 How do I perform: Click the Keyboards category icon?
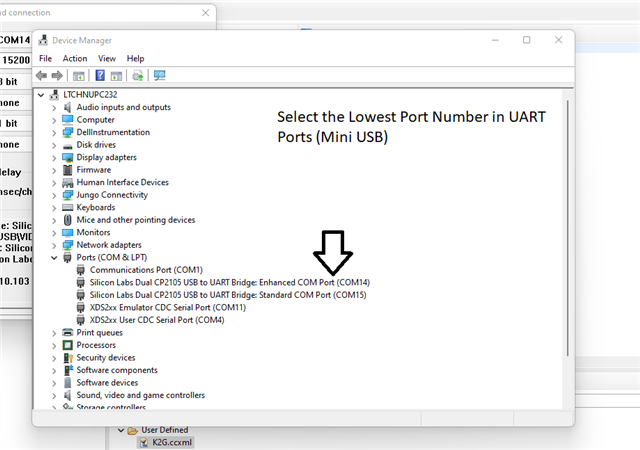pyautogui.click(x=67, y=207)
